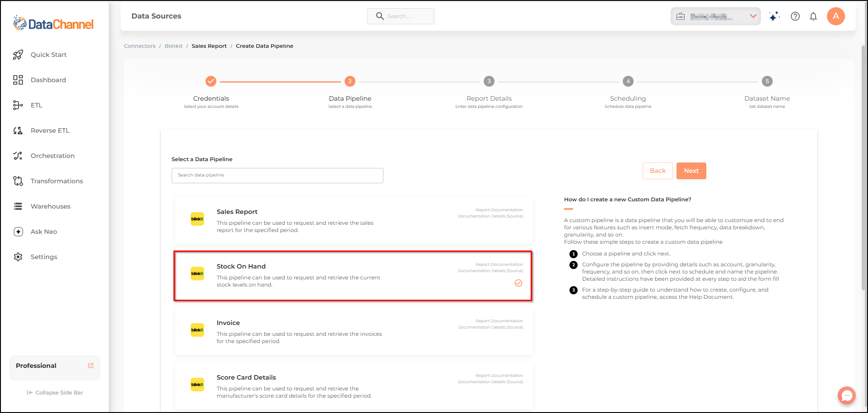This screenshot has width=868, height=413.
Task: Open the Settings gear icon
Action: coord(18,257)
